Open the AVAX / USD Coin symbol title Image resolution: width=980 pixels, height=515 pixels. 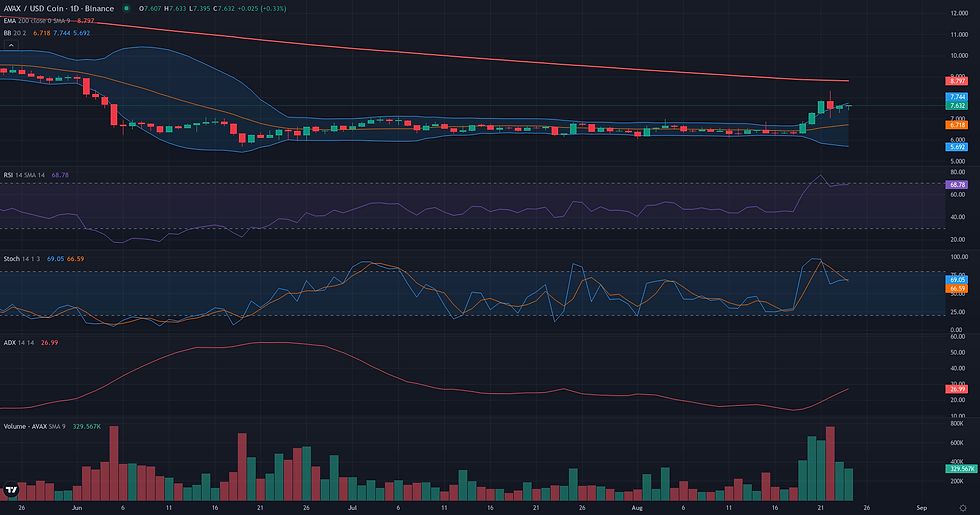click(x=59, y=9)
